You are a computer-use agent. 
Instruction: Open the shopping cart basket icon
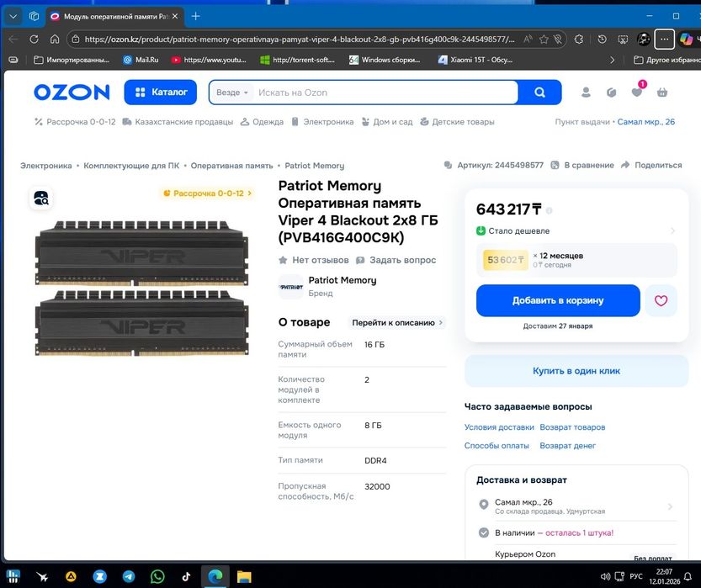(662, 93)
